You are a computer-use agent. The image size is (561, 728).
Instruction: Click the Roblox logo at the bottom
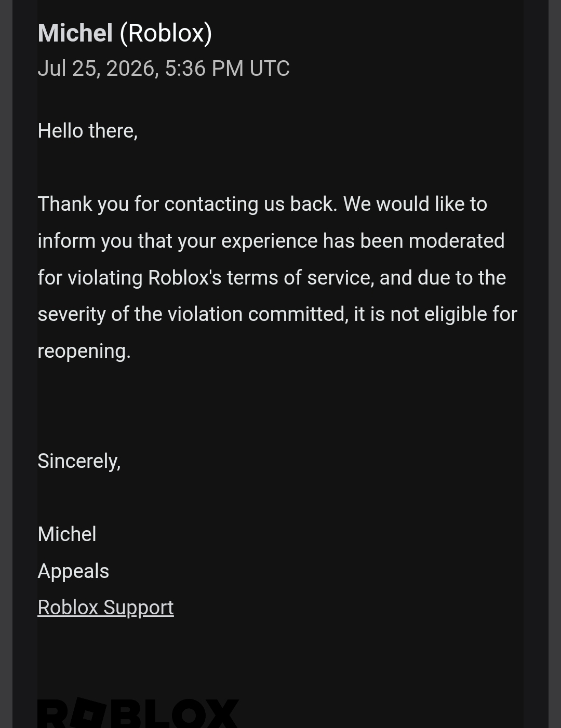138,713
